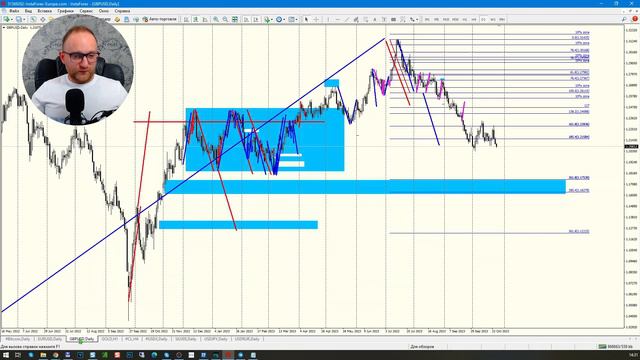This screenshot has height=360, width=640.
Task: Open the Вид menu
Action: pos(29,11)
